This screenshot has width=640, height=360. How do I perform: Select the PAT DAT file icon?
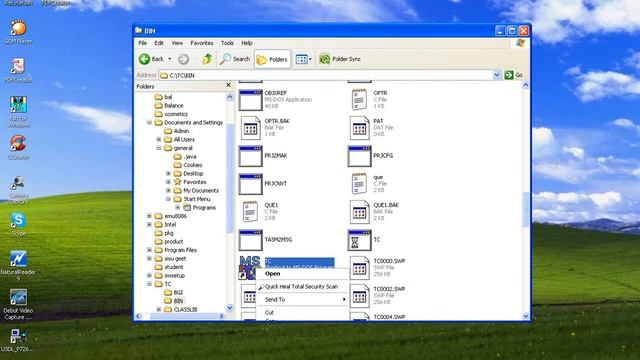coord(359,128)
